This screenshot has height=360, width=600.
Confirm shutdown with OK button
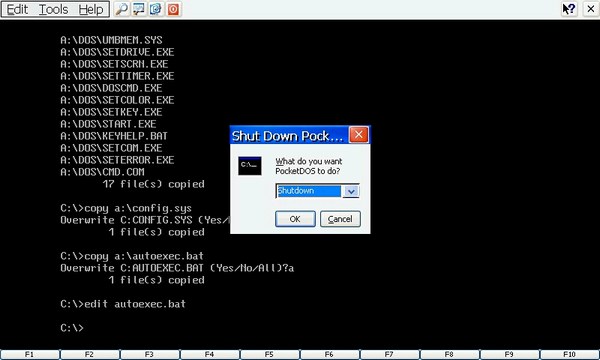point(295,219)
